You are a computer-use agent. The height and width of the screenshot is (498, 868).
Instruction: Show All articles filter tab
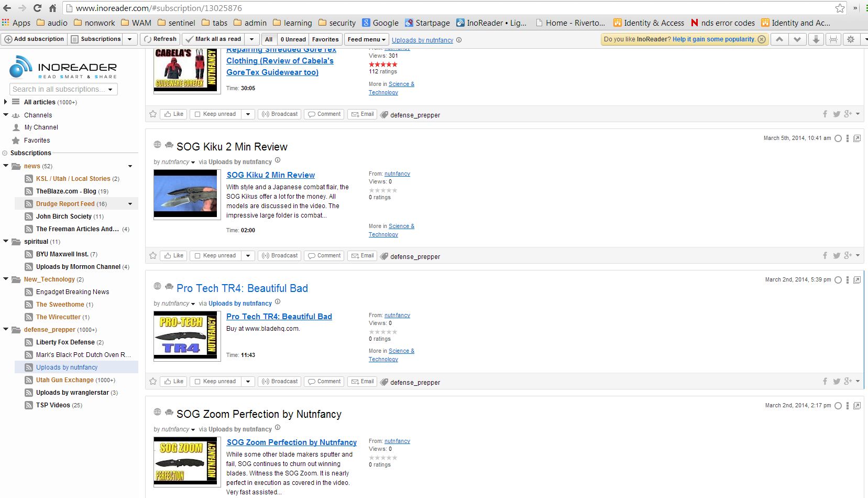click(269, 39)
